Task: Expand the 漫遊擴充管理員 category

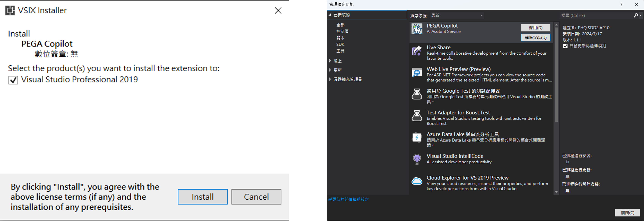Action: point(330,79)
